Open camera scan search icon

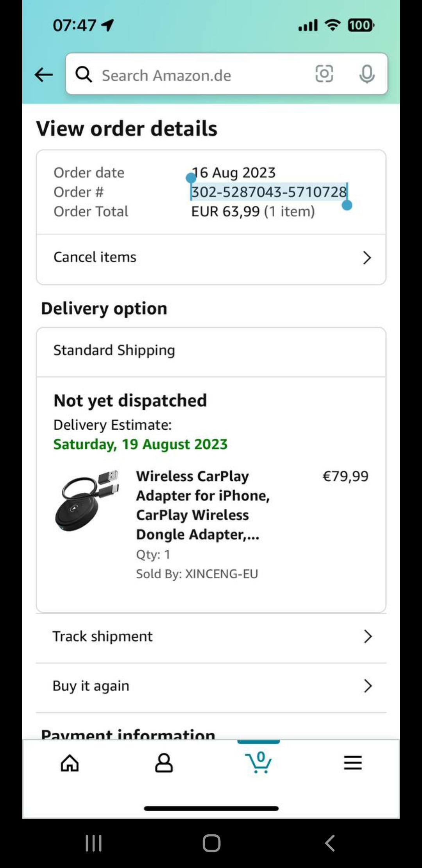pyautogui.click(x=324, y=74)
